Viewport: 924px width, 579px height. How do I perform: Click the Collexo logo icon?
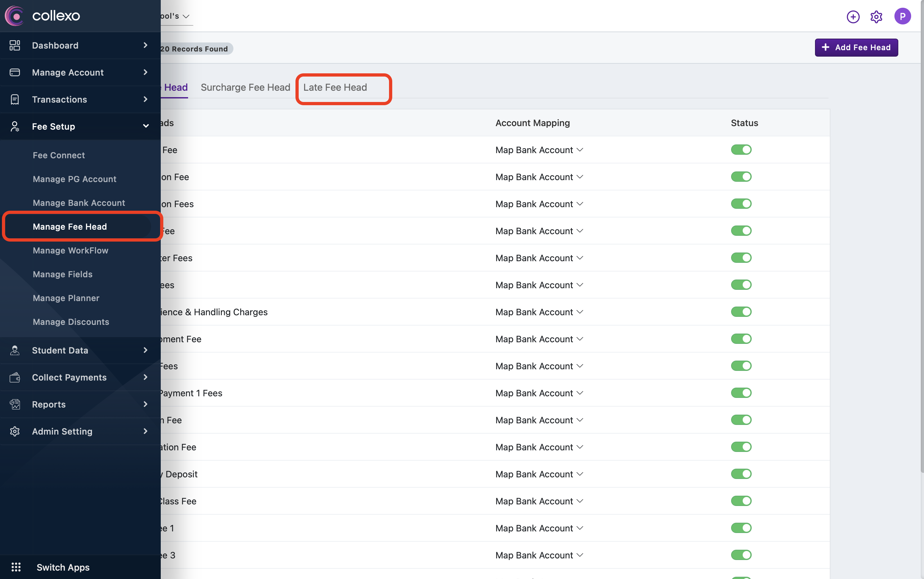pos(14,16)
